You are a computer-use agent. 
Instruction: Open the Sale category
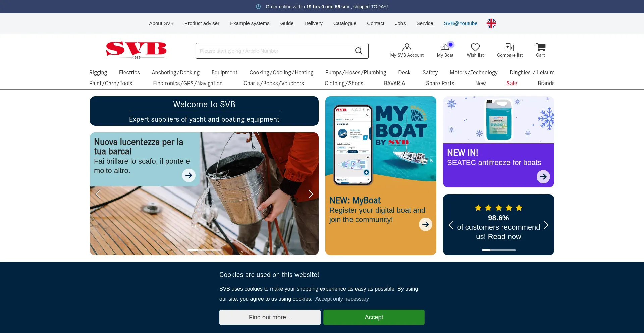(x=512, y=83)
